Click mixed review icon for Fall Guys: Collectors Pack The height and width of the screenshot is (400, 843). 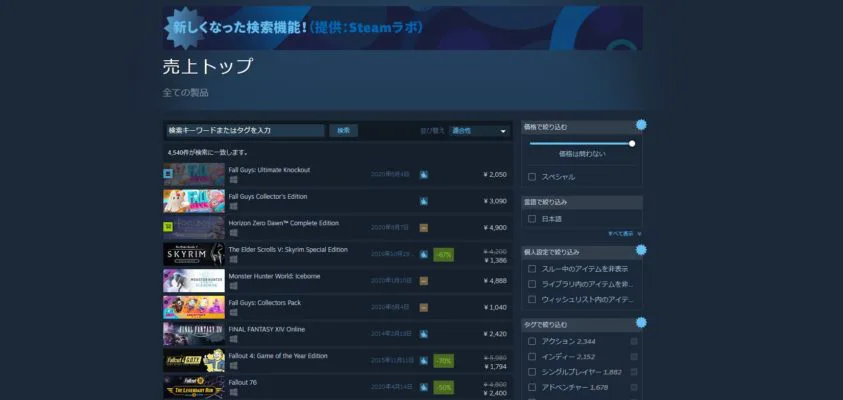click(x=424, y=308)
